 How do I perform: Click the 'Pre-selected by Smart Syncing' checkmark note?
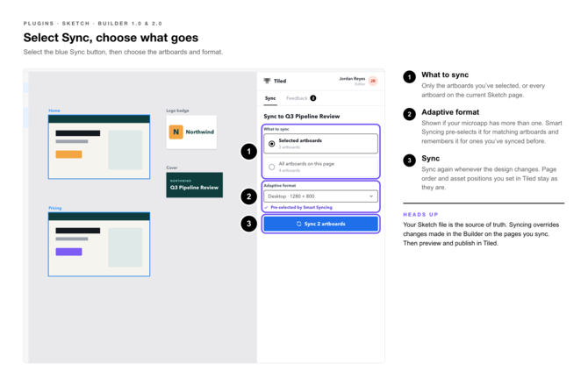[x=298, y=207]
